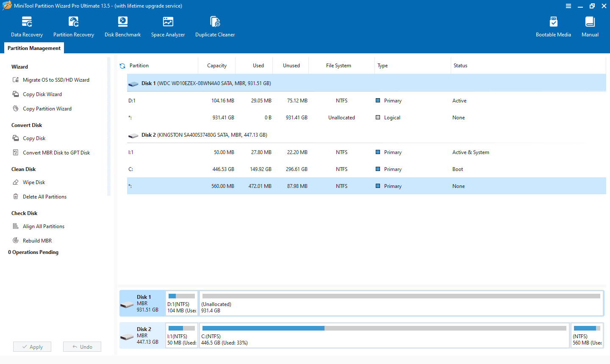This screenshot has width=610, height=364.
Task: Open the Bootable Media creator
Action: [553, 25]
